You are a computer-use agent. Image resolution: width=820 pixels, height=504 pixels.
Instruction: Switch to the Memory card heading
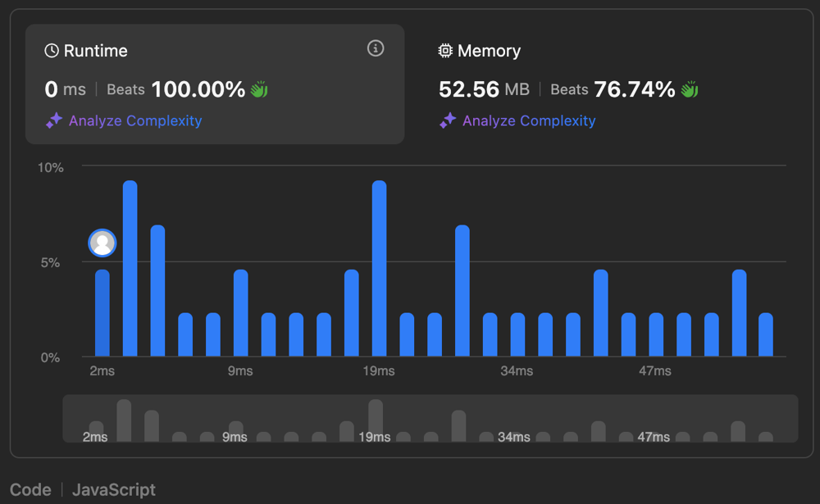489,51
